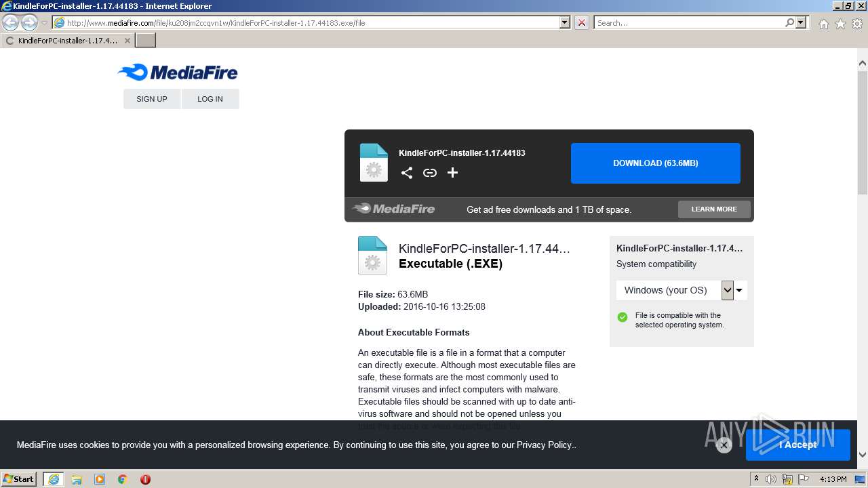The height and width of the screenshot is (488, 868).
Task: Click the arrow beside the OS dropdown
Action: pos(739,290)
